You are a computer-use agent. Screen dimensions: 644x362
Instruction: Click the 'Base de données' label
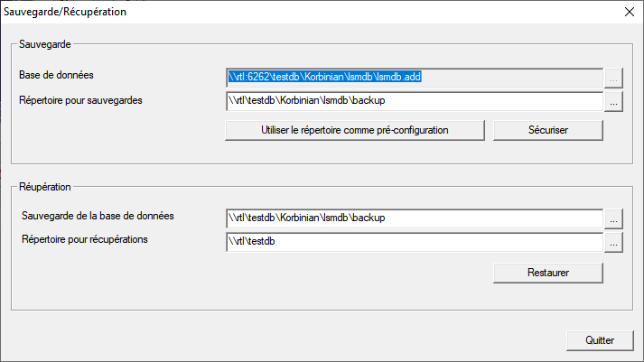pos(56,75)
